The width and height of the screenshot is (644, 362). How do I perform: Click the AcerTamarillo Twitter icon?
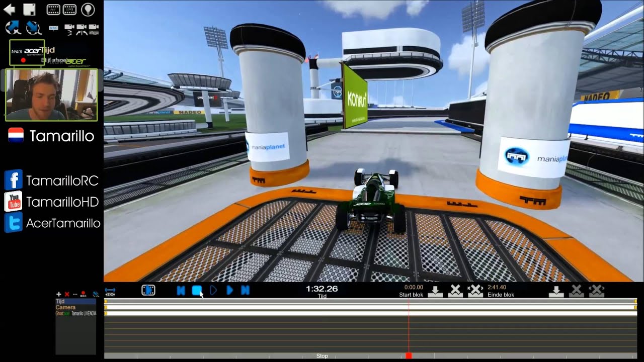pyautogui.click(x=13, y=223)
